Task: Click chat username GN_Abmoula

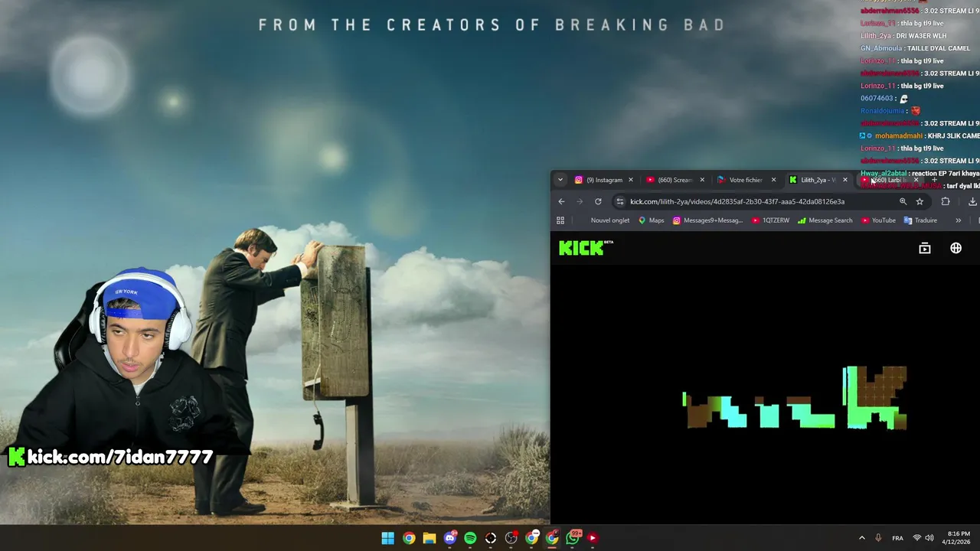Action: [881, 48]
